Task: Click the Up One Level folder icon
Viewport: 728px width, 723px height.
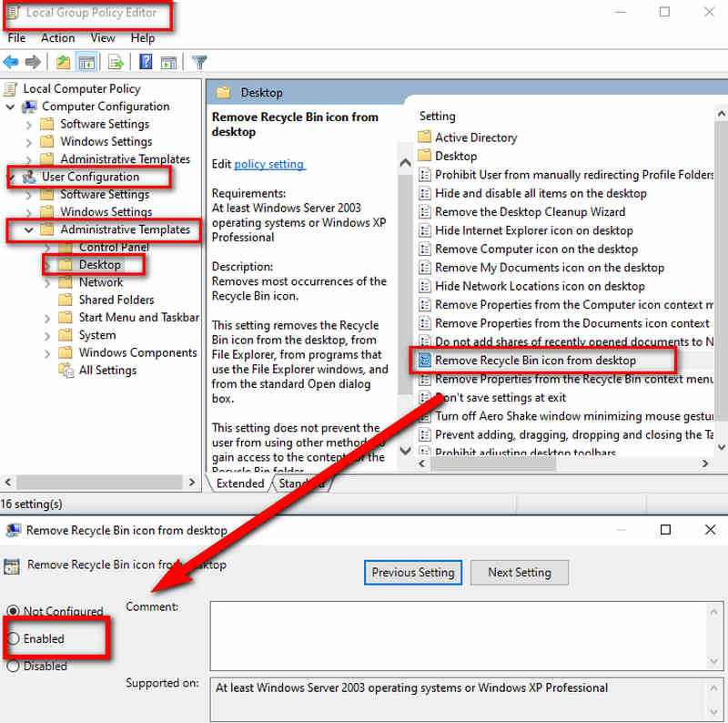Action: coord(63,63)
